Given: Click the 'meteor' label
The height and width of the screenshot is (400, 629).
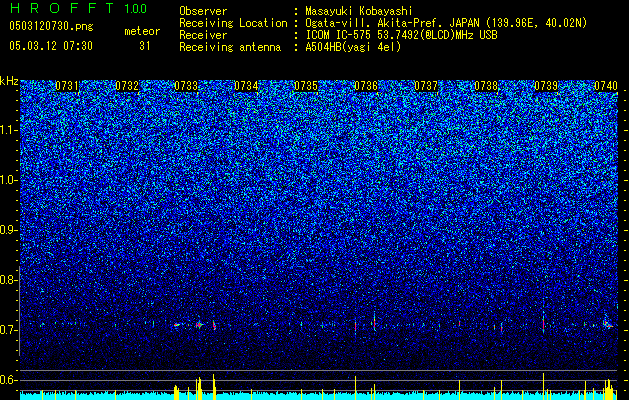Looking at the screenshot, I should 142,31.
